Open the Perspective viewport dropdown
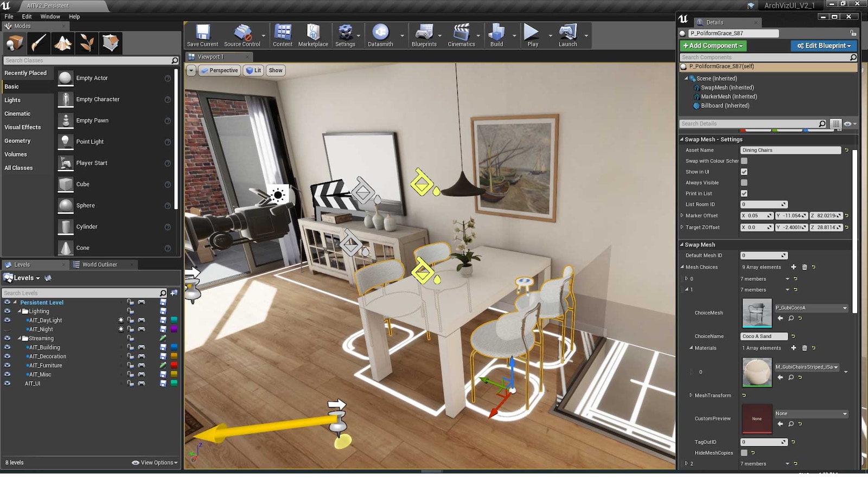The height and width of the screenshot is (488, 868). tap(219, 70)
